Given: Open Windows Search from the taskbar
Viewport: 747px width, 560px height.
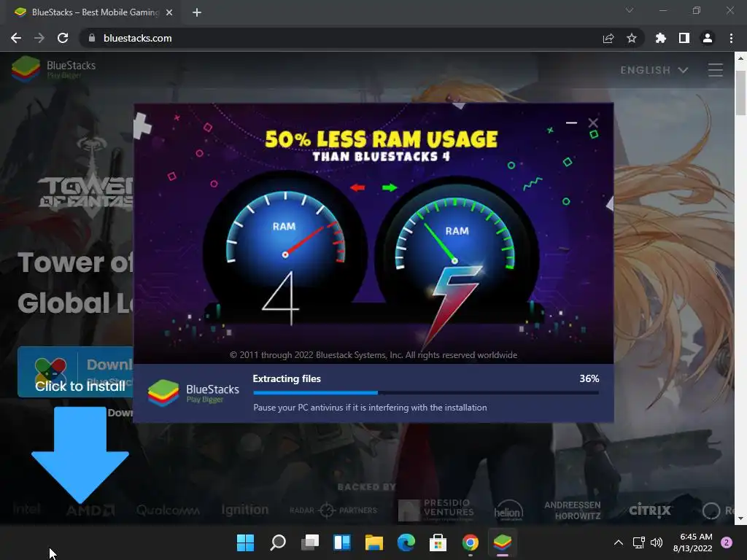Looking at the screenshot, I should click(x=278, y=542).
